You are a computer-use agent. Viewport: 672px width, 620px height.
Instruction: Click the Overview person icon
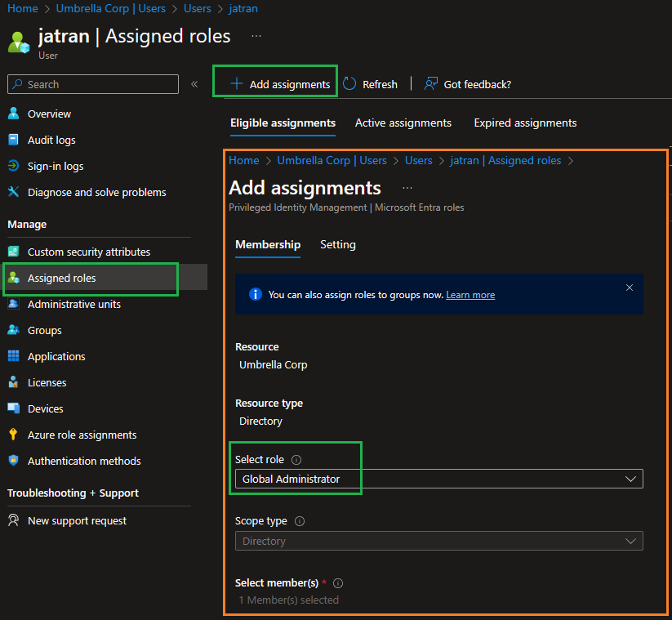pyautogui.click(x=13, y=114)
